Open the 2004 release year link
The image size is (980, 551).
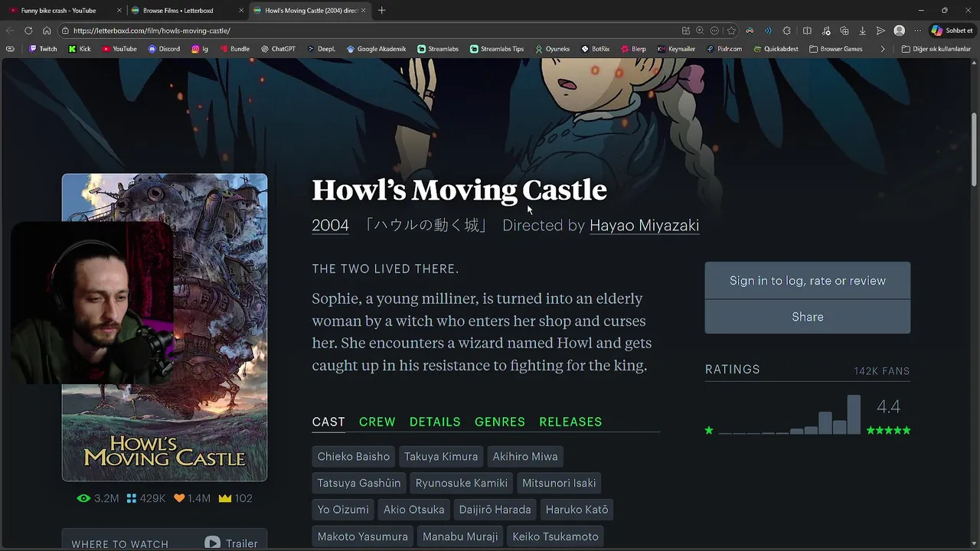point(330,226)
